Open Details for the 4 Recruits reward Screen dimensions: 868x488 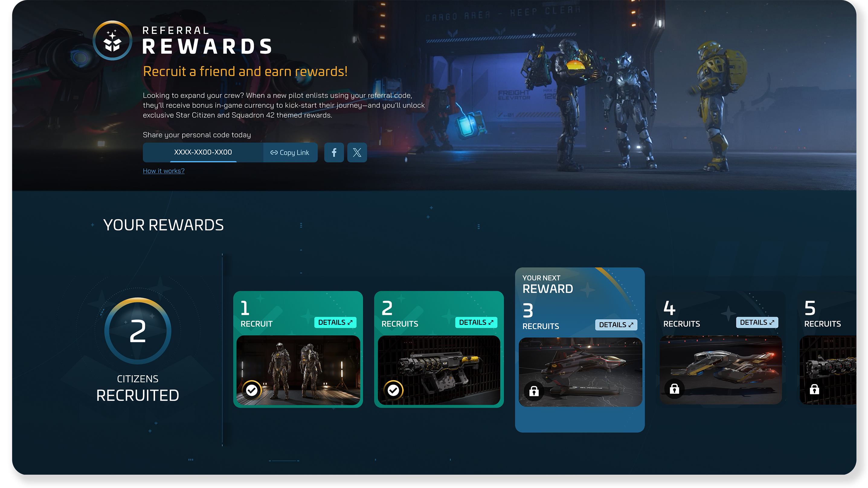[x=757, y=322]
